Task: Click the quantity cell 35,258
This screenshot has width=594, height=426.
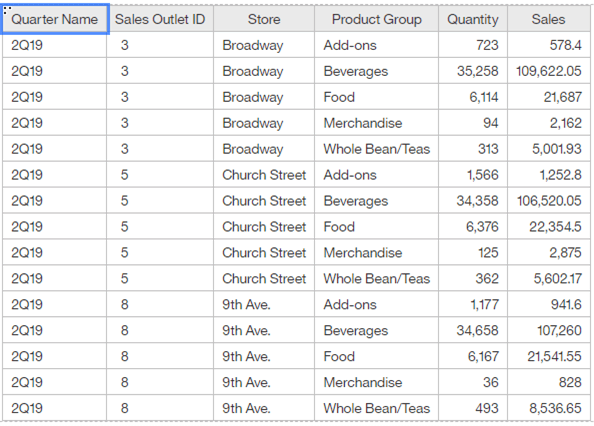Action: tap(472, 71)
